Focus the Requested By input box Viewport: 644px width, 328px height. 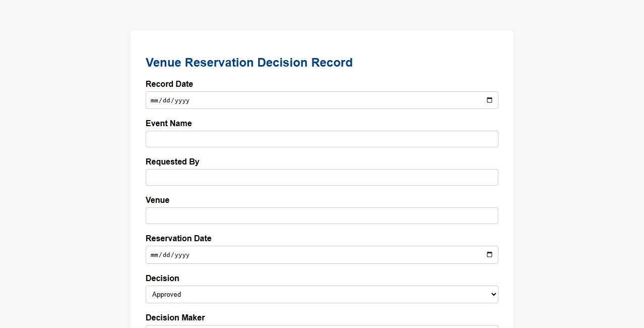click(321, 178)
